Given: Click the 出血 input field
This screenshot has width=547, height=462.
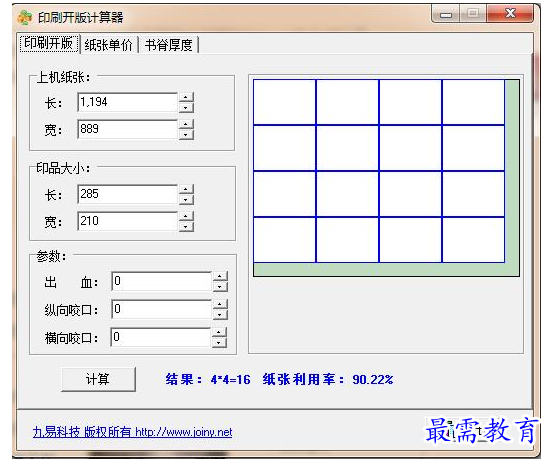Looking at the screenshot, I should (x=162, y=281).
